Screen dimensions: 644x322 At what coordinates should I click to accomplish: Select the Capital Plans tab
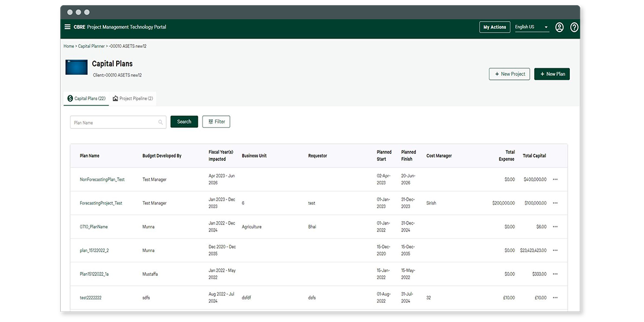(x=86, y=99)
